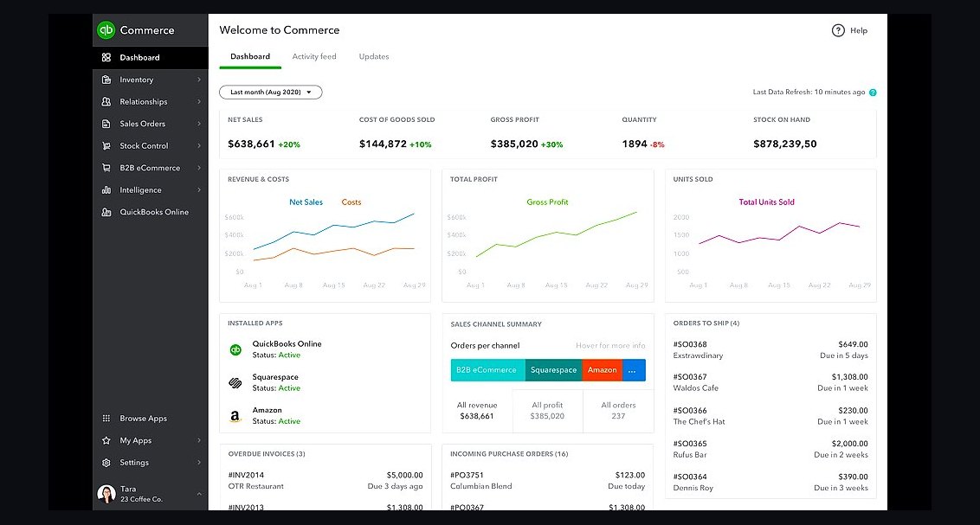
Task: Click the data refresh info icon
Action: pyautogui.click(x=873, y=93)
